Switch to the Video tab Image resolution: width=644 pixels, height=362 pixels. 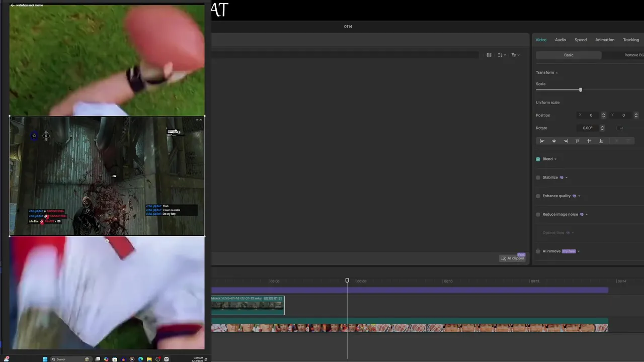pos(541,40)
